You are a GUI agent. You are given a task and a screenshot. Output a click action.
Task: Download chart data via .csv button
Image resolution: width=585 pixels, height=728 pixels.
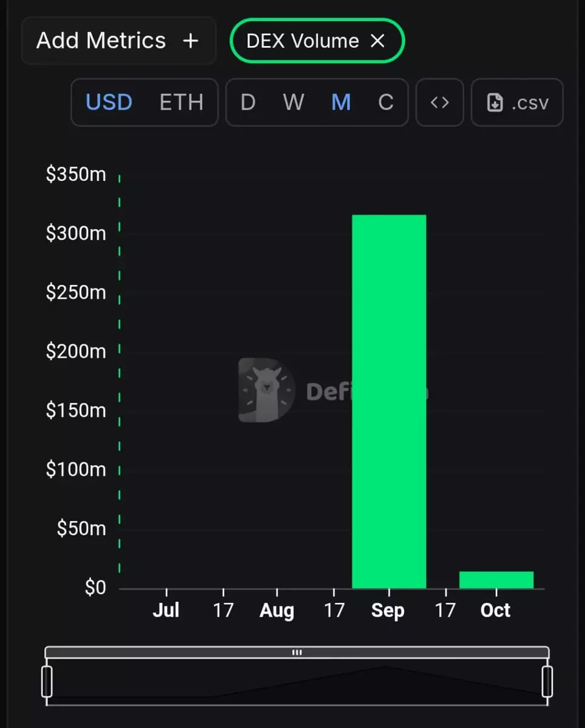[517, 103]
